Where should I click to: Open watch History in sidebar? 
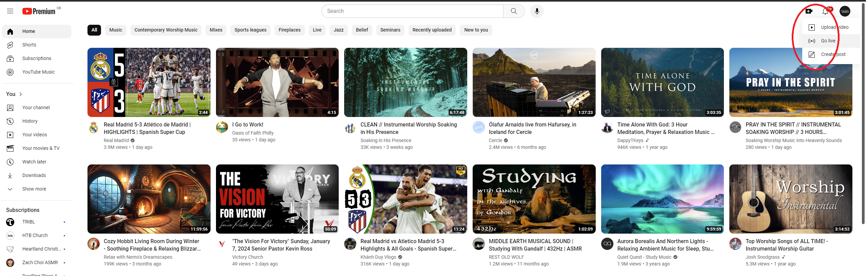[x=37, y=121]
